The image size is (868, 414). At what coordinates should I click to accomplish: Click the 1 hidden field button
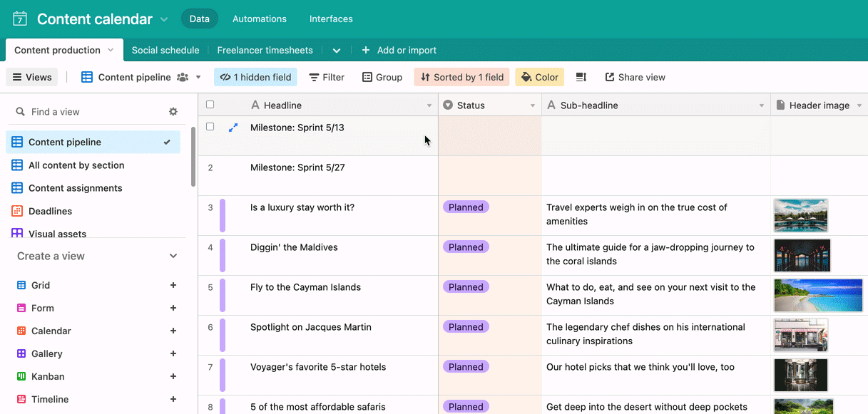[x=255, y=76]
